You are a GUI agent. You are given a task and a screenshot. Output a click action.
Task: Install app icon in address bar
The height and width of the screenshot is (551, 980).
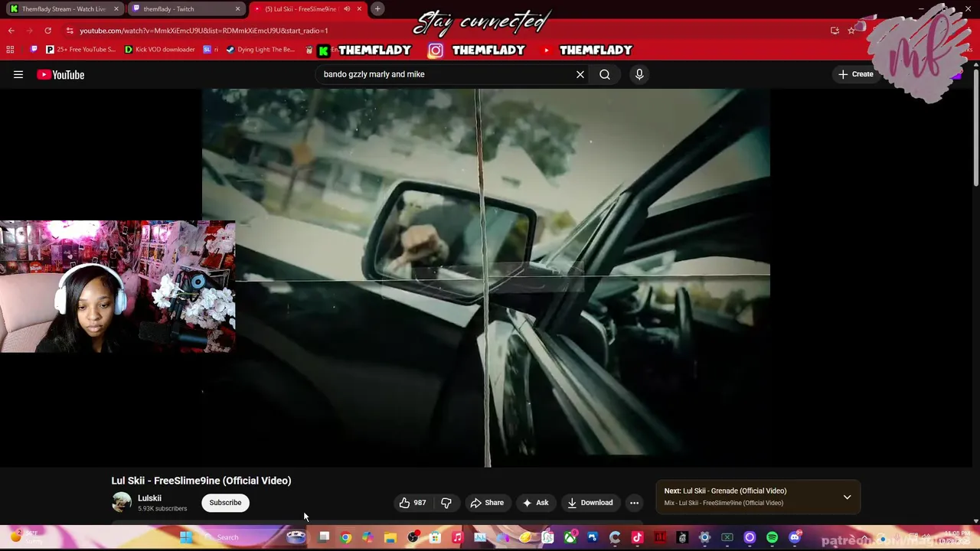(x=835, y=31)
